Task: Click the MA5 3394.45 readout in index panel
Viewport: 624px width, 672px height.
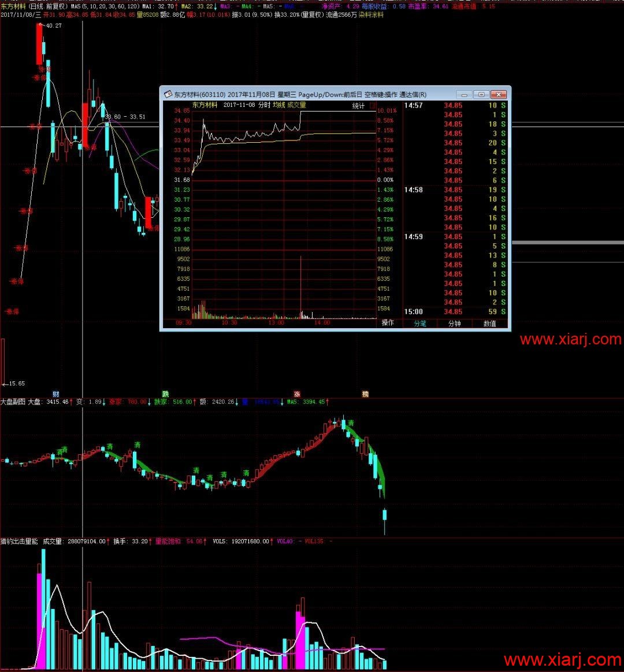Action: click(306, 402)
